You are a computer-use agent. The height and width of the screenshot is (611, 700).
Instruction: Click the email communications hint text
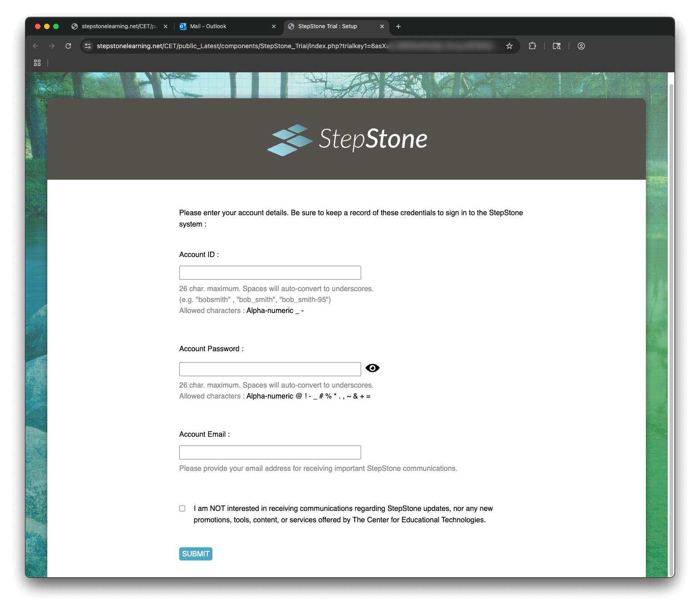[x=318, y=469]
